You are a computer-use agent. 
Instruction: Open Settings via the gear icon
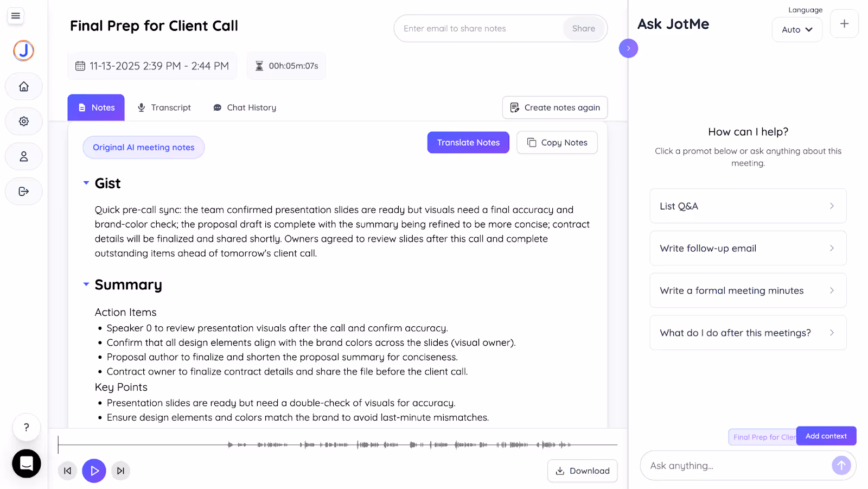[23, 121]
